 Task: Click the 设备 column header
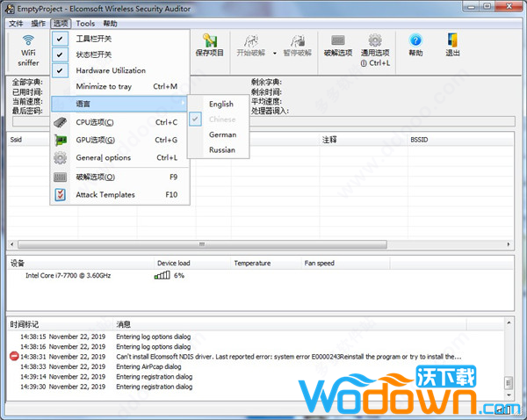click(81, 264)
